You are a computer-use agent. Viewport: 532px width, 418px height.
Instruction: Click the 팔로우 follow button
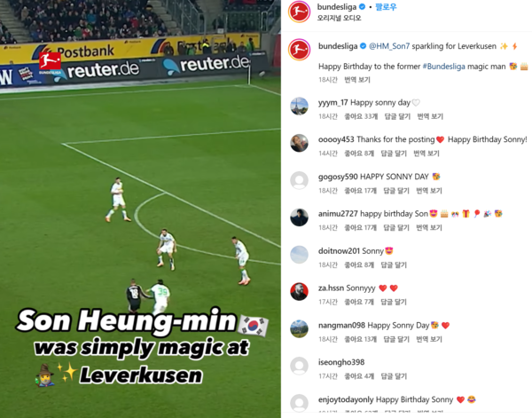point(386,7)
